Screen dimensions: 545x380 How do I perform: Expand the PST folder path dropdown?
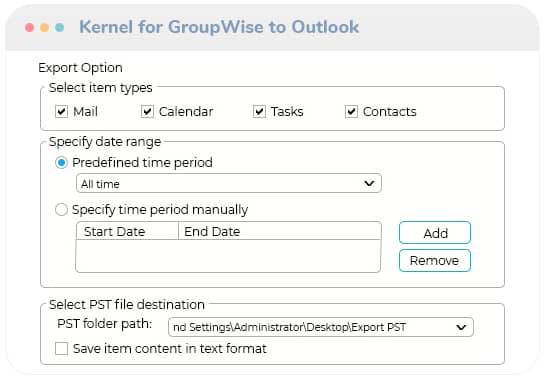click(x=461, y=327)
